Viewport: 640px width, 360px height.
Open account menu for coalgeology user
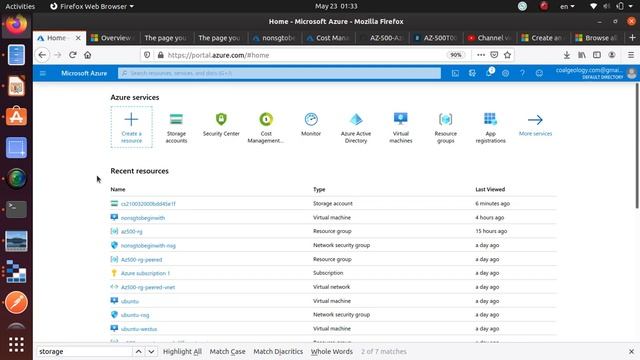click(596, 73)
